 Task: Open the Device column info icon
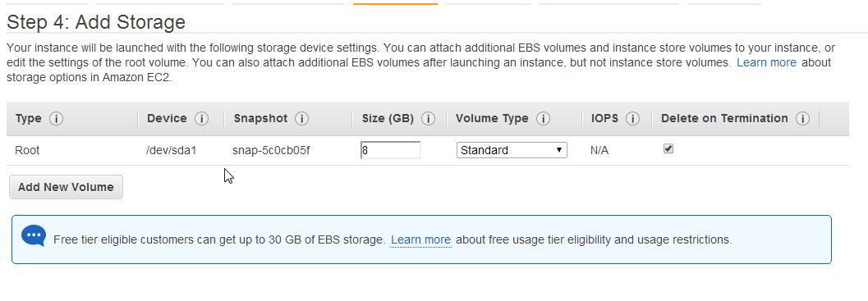click(x=201, y=118)
